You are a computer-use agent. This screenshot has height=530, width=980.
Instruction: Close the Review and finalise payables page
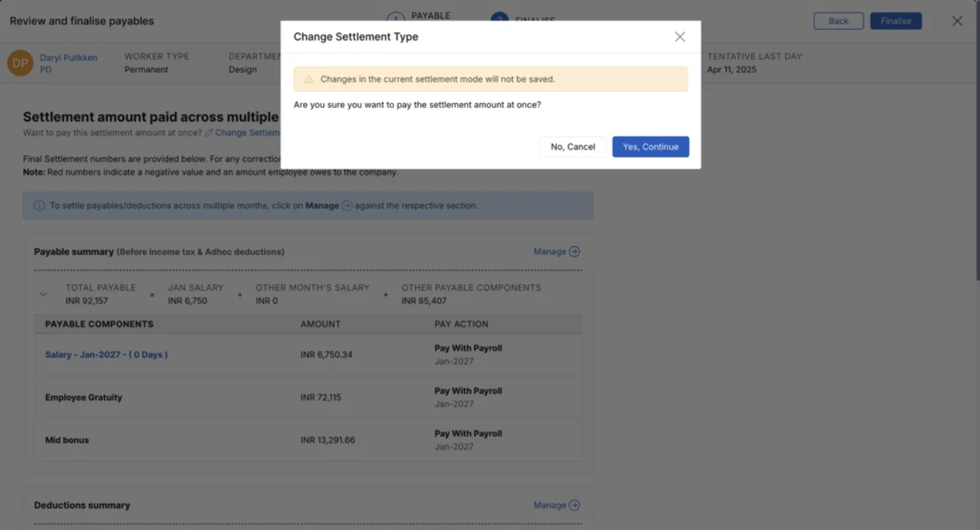tap(957, 21)
